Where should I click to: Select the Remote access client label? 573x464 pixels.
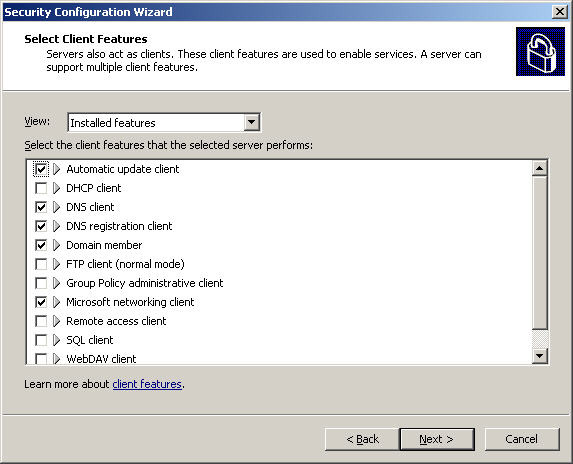[116, 321]
